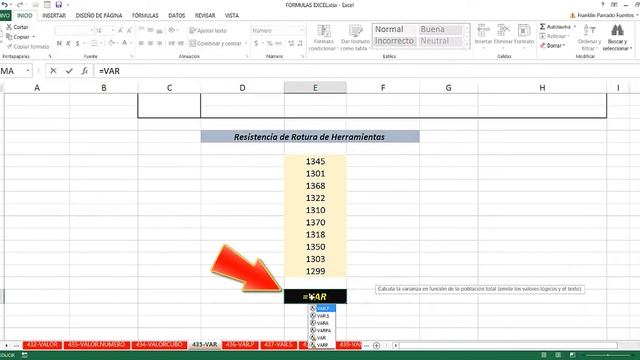Open Ordenar y filtrar menu

pos(589,38)
